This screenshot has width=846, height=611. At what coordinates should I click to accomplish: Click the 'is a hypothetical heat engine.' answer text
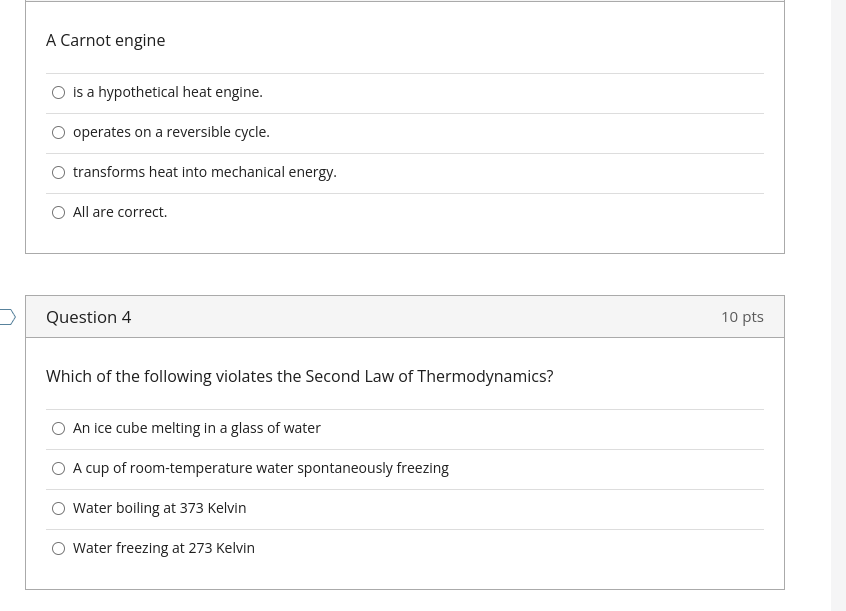(167, 91)
